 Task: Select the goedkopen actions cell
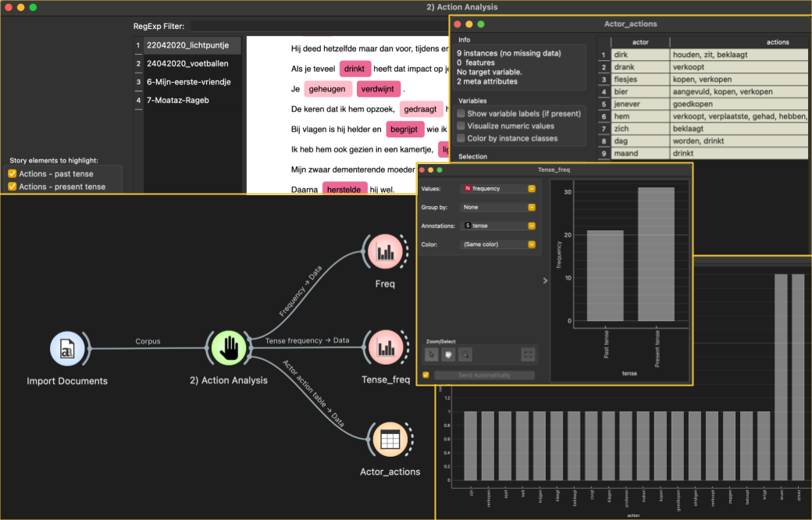pyautogui.click(x=739, y=104)
